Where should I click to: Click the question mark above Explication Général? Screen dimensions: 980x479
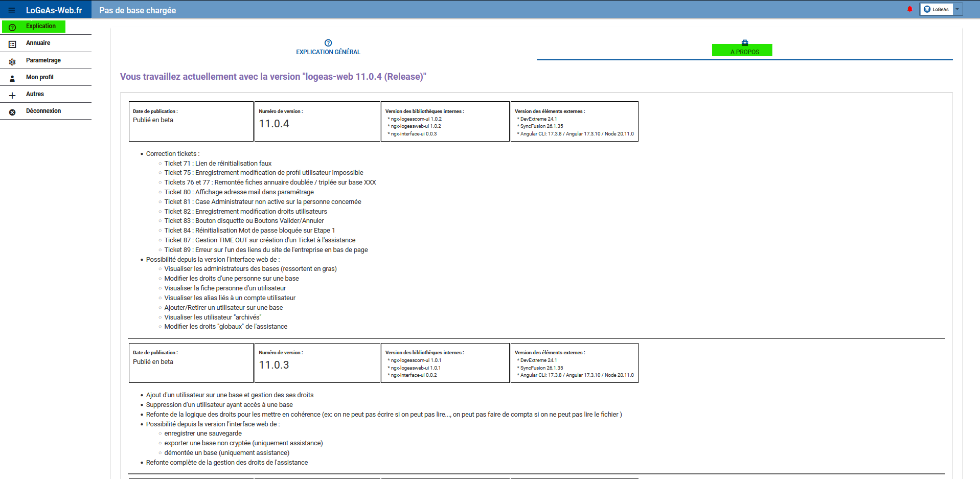pyautogui.click(x=328, y=43)
